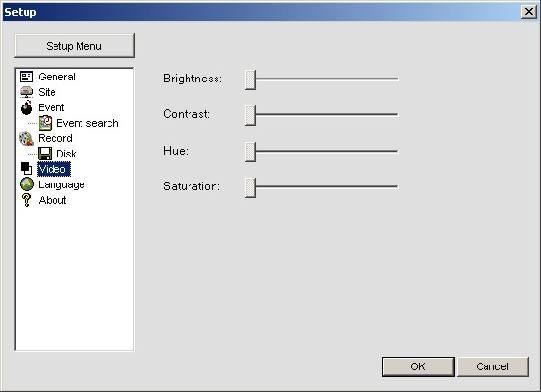Click the About question mark icon
Image resolution: width=541 pixels, height=392 pixels.
pos(26,200)
